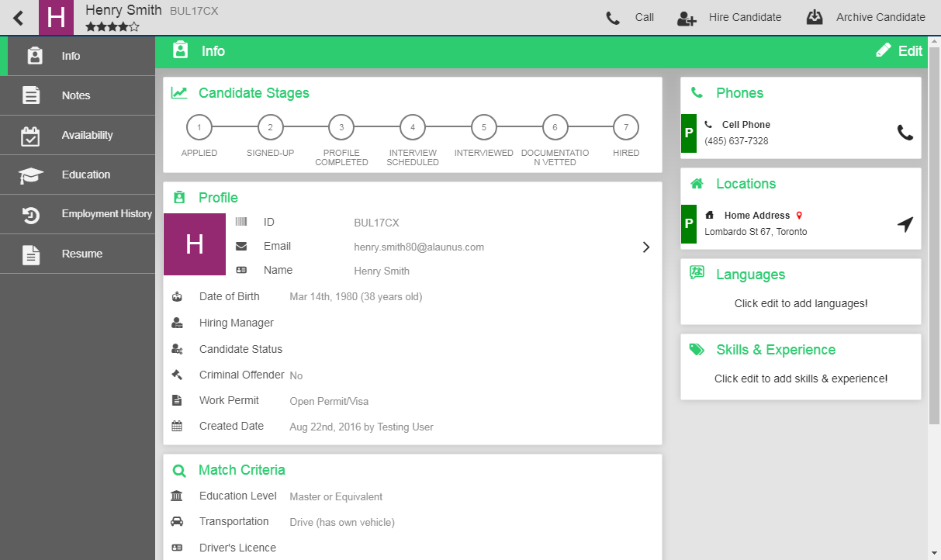Click the Hiring Manager person icon
This screenshot has width=941, height=560.
(x=177, y=323)
